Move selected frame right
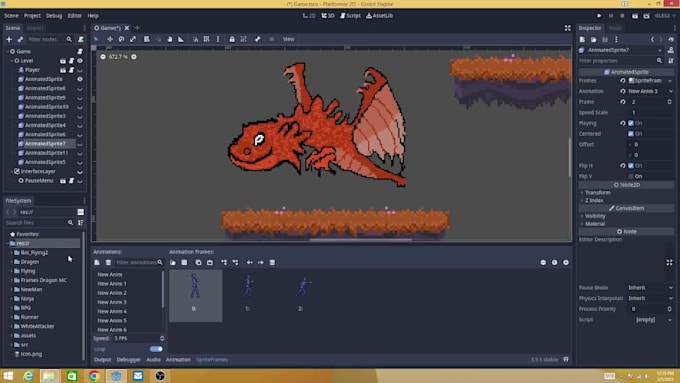680x383 pixels. (261, 262)
